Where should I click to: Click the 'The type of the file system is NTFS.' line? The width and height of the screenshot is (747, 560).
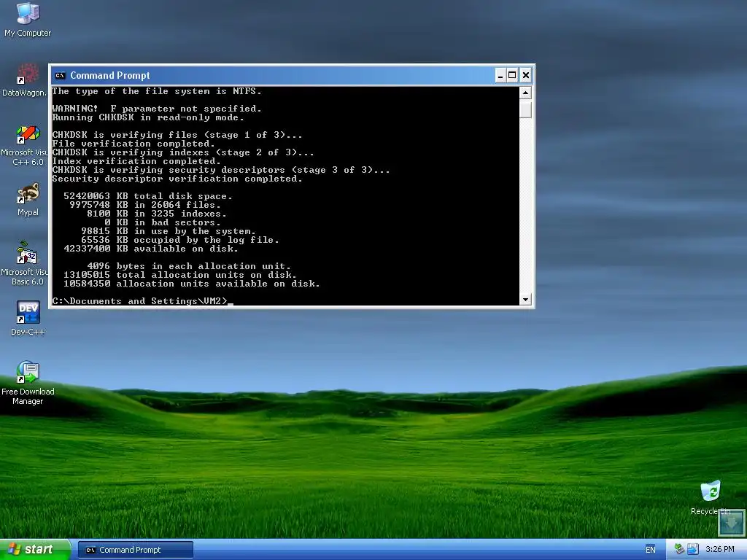(157, 91)
